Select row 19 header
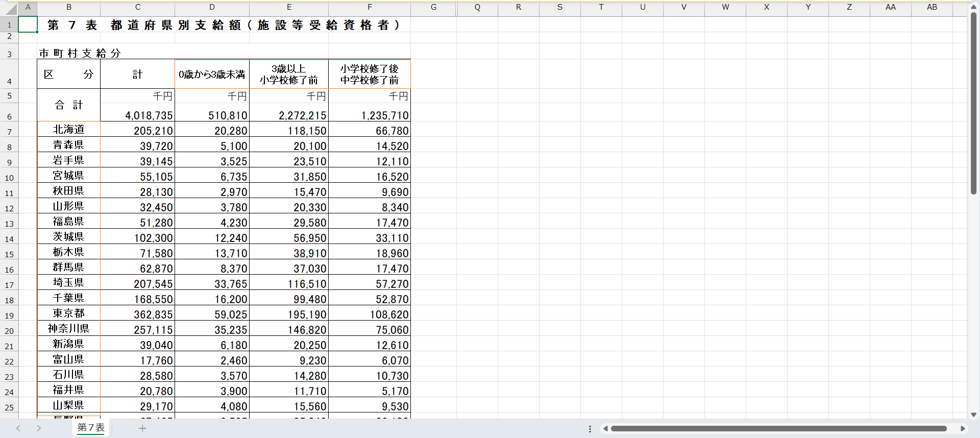 point(9,315)
